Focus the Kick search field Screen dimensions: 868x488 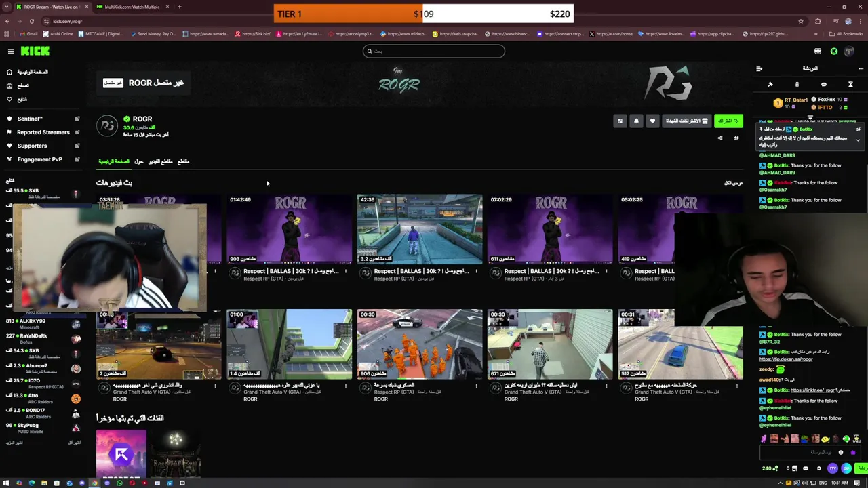coord(434,51)
